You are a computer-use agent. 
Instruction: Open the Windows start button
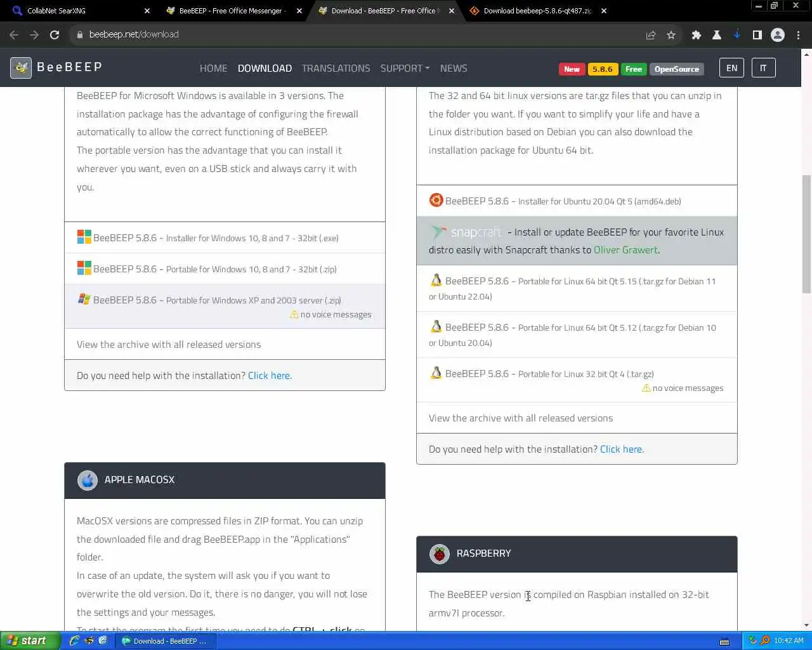point(30,640)
